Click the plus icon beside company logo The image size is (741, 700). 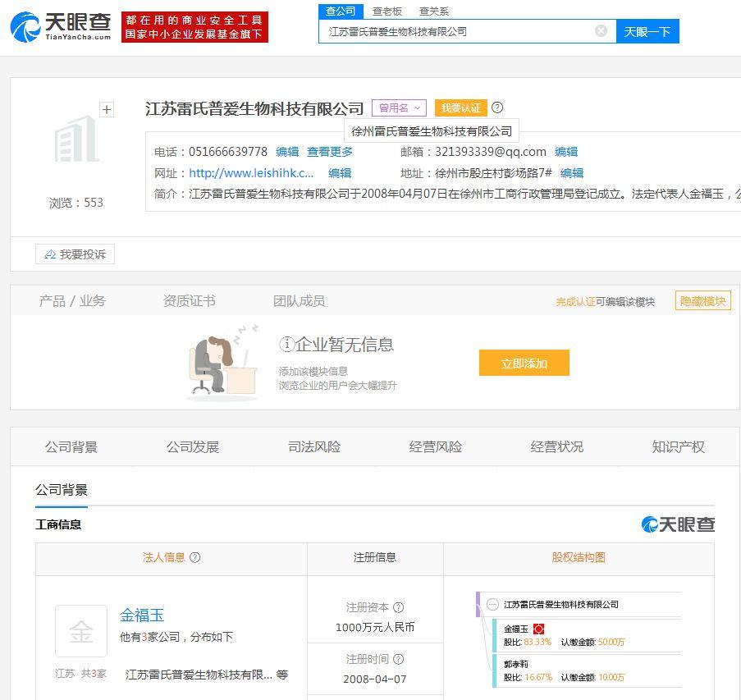click(x=107, y=110)
